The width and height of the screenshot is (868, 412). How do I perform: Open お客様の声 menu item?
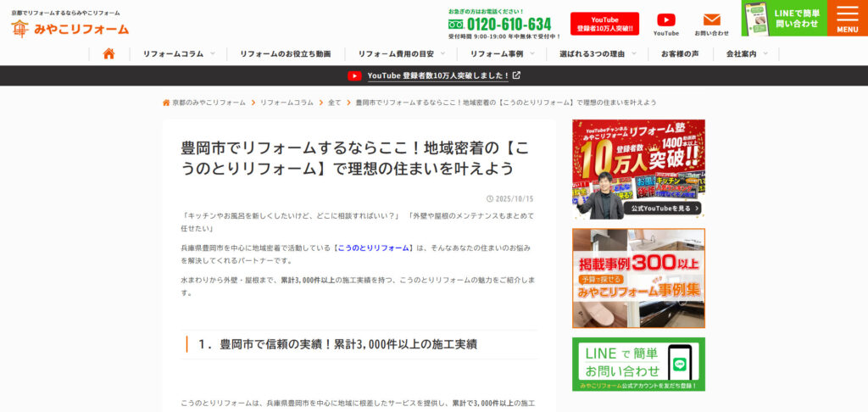[x=680, y=53]
